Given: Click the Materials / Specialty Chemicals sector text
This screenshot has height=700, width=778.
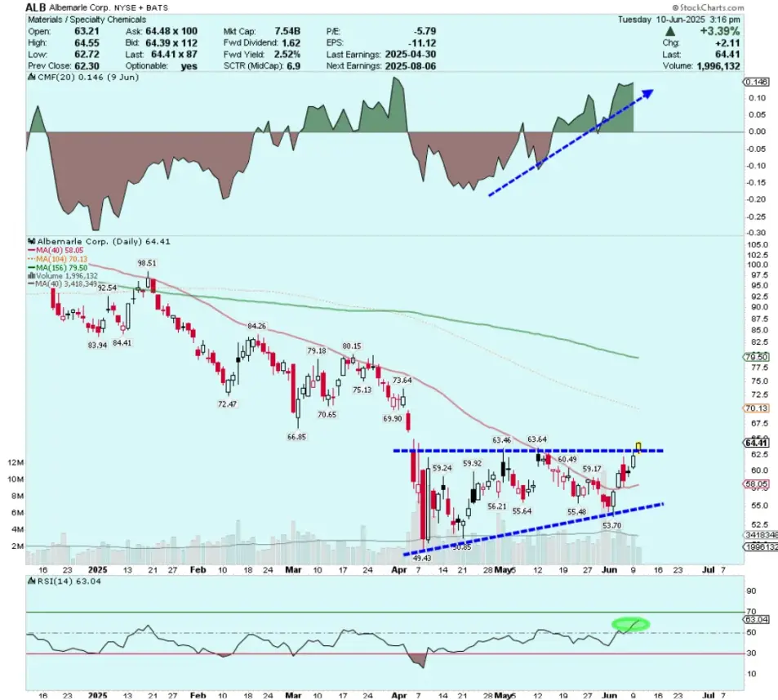Looking at the screenshot, I should 87,19.
